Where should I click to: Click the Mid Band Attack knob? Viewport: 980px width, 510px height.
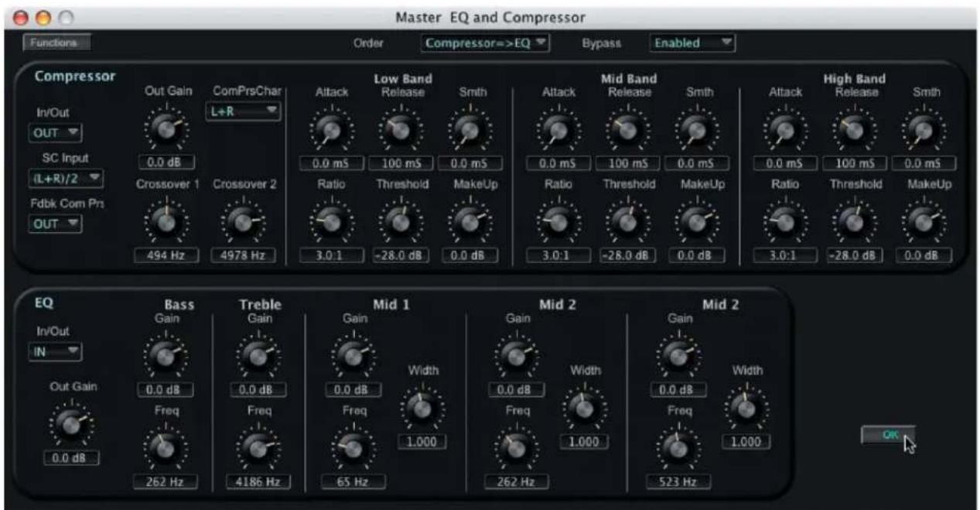[x=558, y=131]
